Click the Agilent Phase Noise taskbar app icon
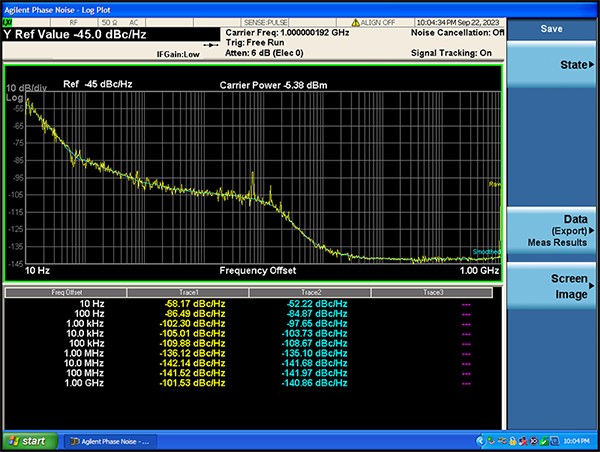Image resolution: width=600 pixels, height=452 pixels. pyautogui.click(x=75, y=441)
